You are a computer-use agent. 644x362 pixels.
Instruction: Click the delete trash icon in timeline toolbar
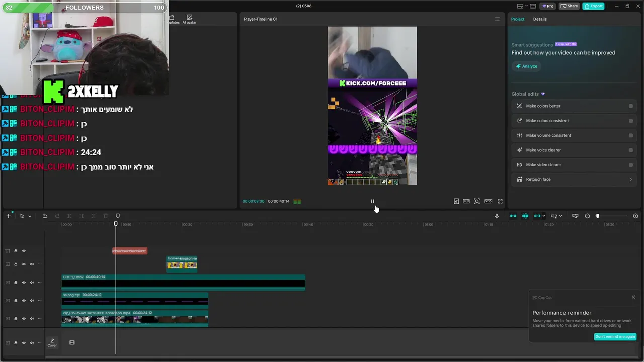click(x=105, y=216)
